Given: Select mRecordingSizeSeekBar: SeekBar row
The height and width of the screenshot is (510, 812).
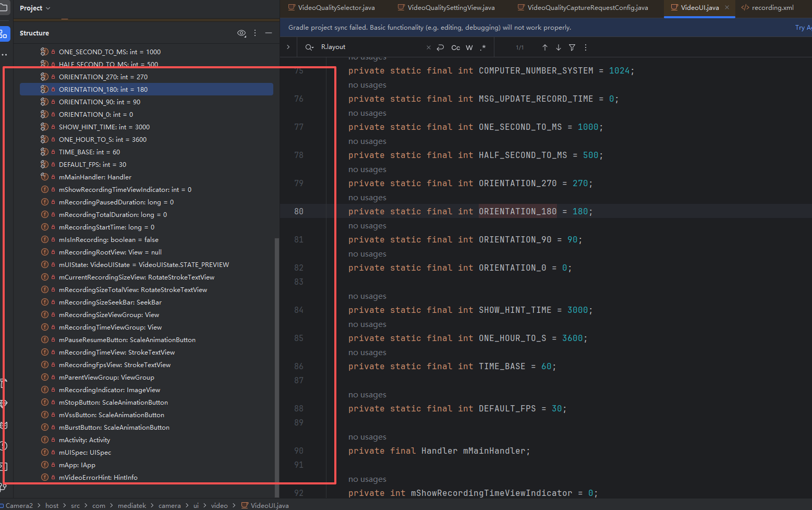Looking at the screenshot, I should click(146, 302).
